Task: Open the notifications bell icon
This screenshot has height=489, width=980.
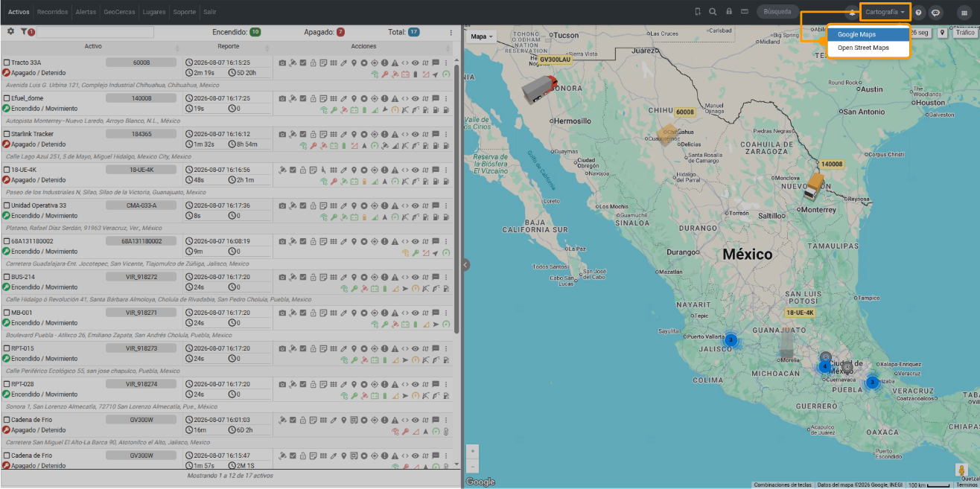Action: 852,12
